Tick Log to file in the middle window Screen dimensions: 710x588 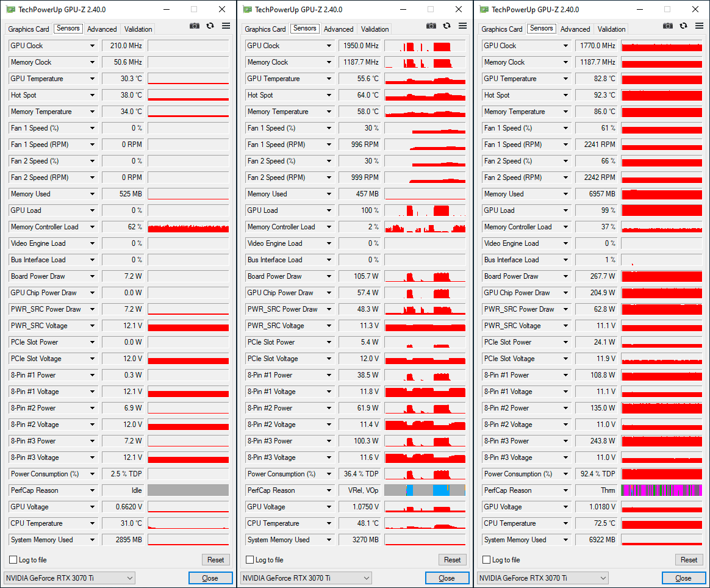[250, 560]
